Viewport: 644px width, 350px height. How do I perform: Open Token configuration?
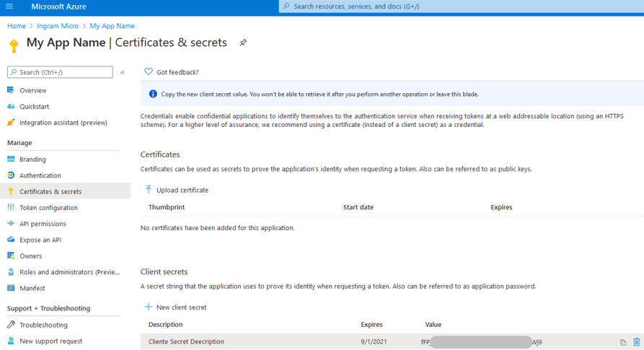click(48, 207)
